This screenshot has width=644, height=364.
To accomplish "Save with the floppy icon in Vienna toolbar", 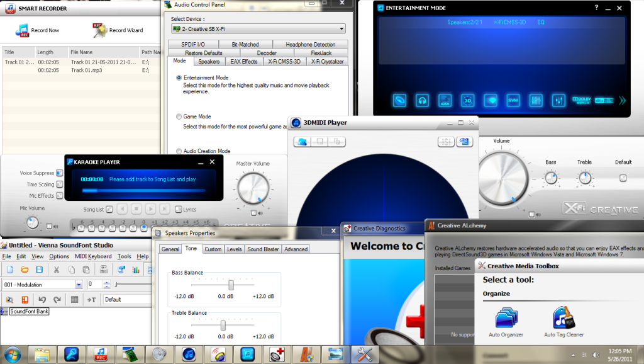I will click(40, 270).
